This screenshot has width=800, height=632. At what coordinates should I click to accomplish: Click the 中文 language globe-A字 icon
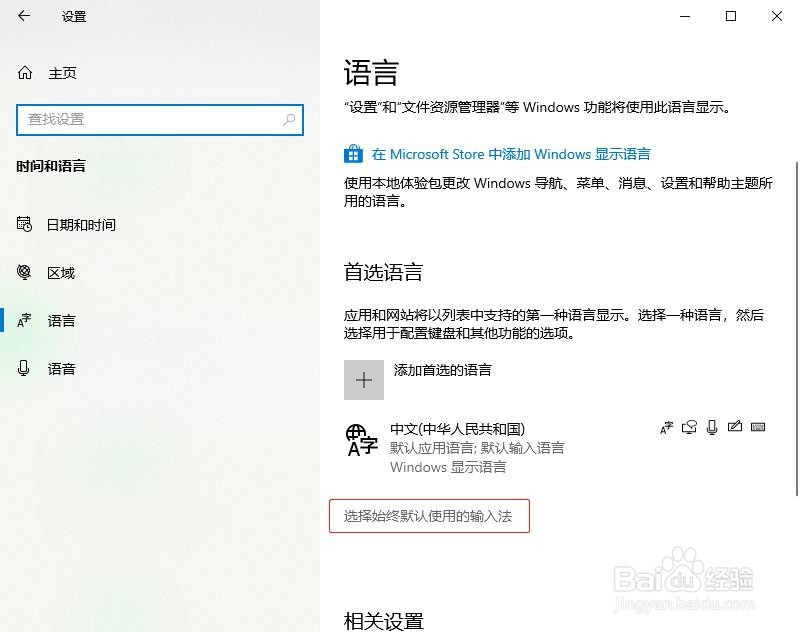tap(362, 440)
